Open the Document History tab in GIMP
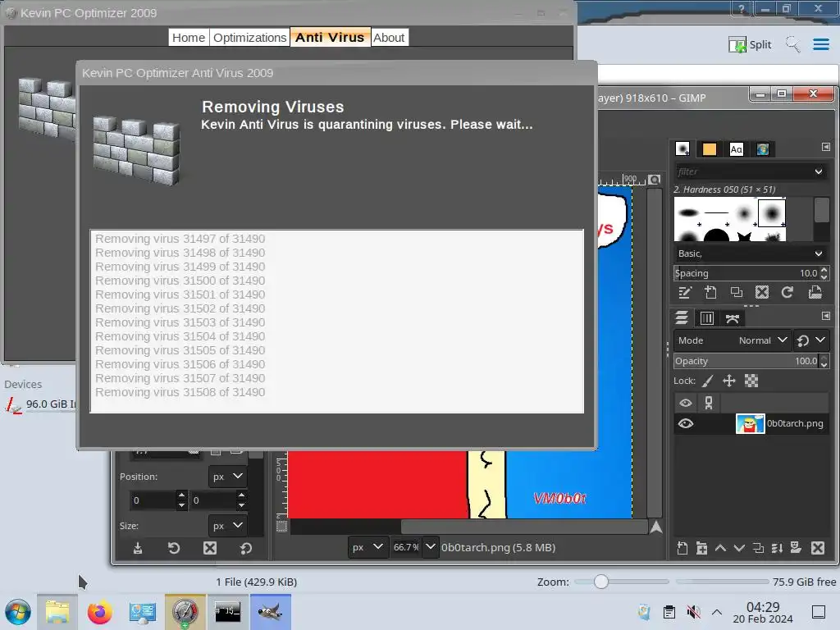This screenshot has height=630, width=840. (x=763, y=149)
